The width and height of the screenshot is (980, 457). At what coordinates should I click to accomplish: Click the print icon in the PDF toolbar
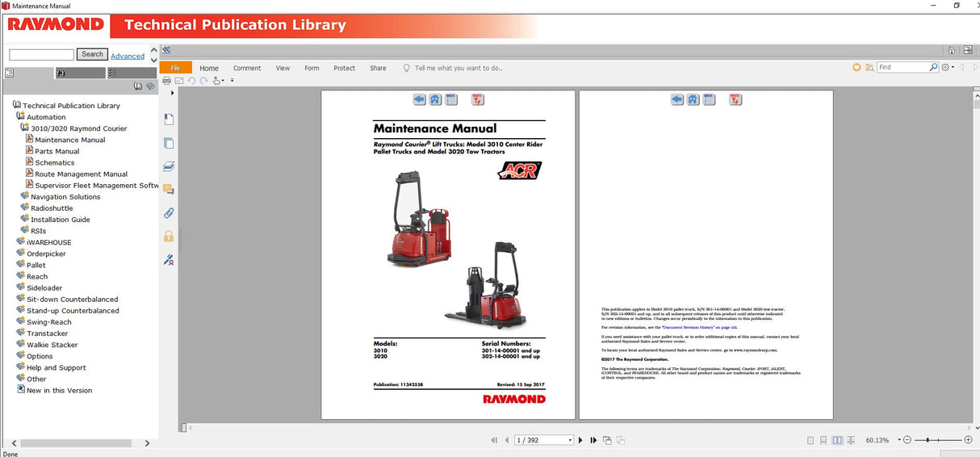pos(166,81)
